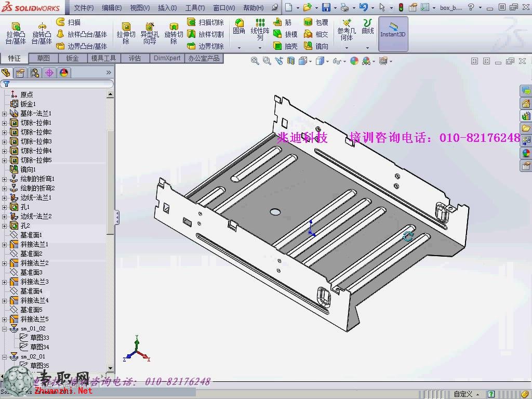Image resolution: width=532 pixels, height=399 pixels.
Task: Open the Edit Appearance color ball
Action: pyautogui.click(x=354, y=61)
